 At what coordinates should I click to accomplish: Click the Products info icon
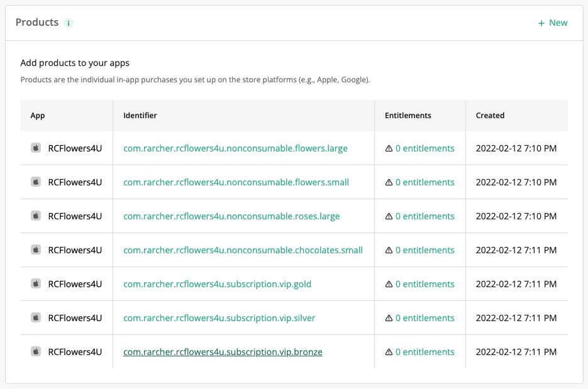click(x=69, y=23)
